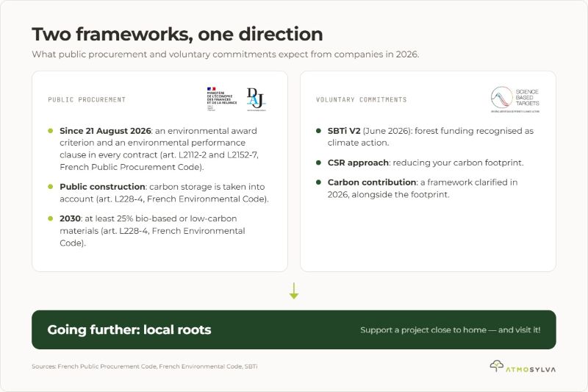Click the "CSR approach" bullet text

[426, 163]
